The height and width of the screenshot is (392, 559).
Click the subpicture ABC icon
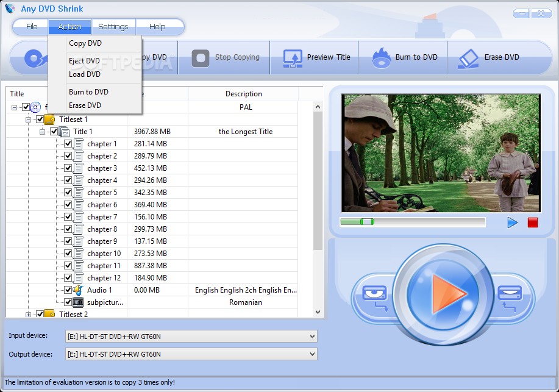78,302
